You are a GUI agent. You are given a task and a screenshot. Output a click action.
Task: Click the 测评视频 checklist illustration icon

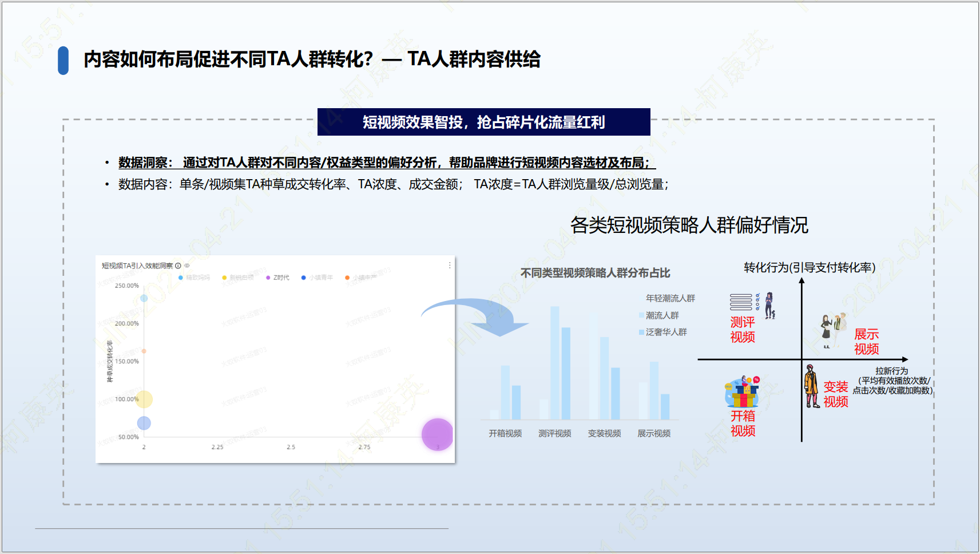click(753, 305)
